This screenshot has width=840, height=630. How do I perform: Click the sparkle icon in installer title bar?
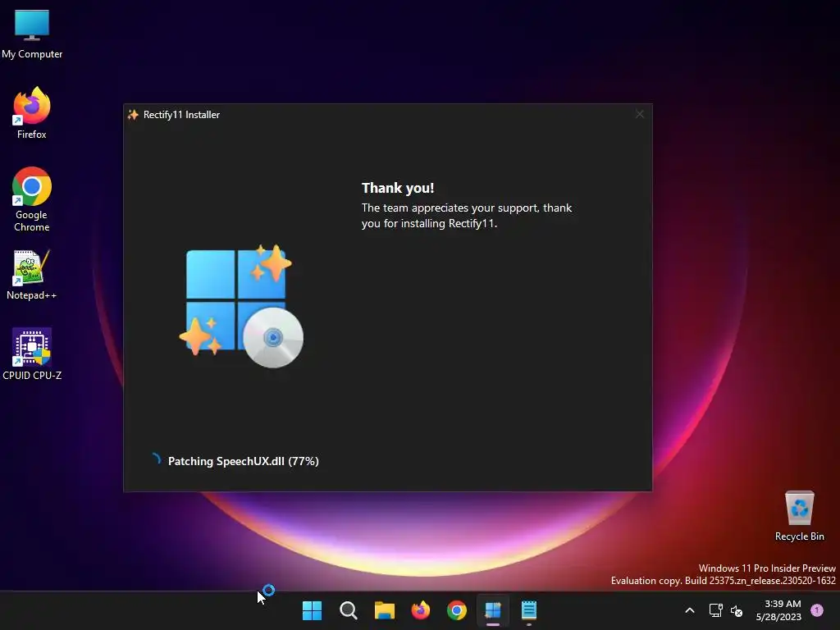[x=133, y=114]
